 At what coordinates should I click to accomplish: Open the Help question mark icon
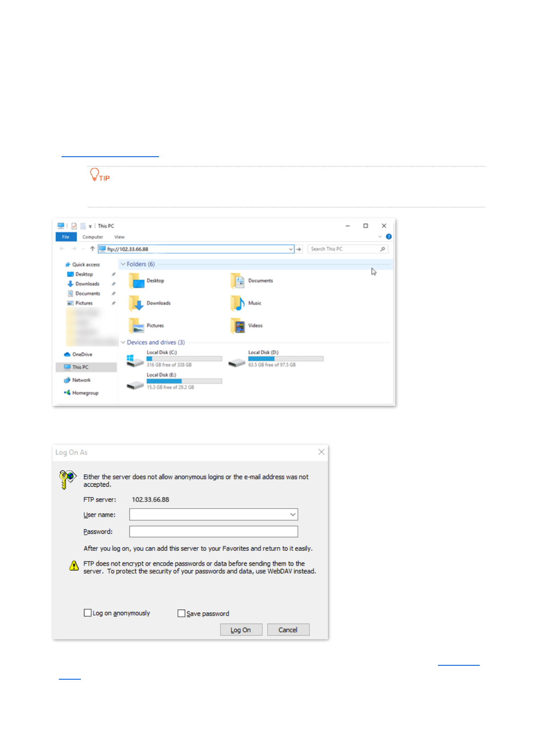click(389, 237)
